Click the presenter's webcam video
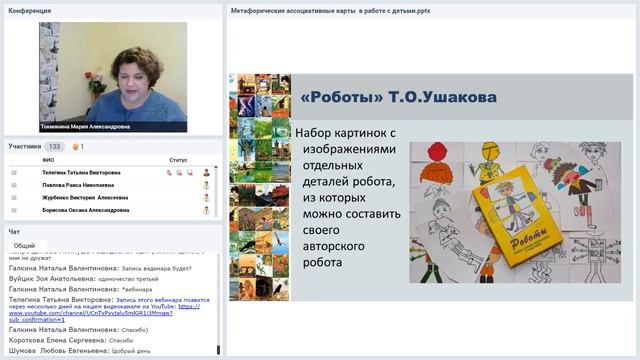This screenshot has height=360, width=640. click(113, 77)
